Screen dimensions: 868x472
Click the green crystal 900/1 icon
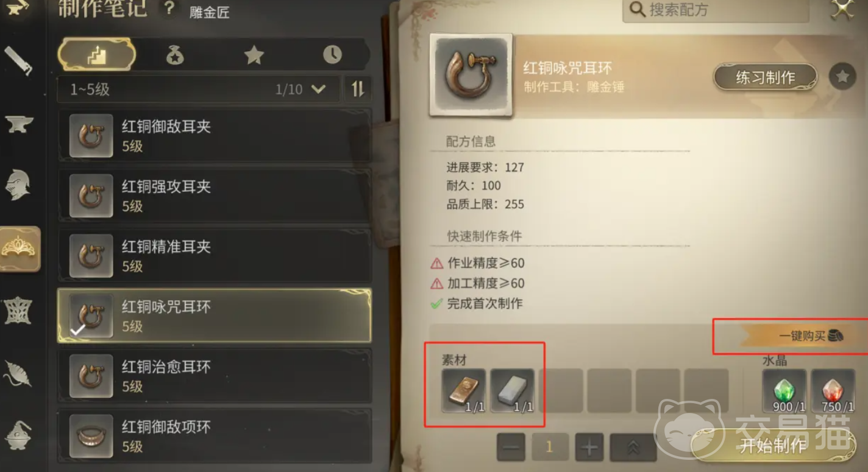click(x=784, y=391)
